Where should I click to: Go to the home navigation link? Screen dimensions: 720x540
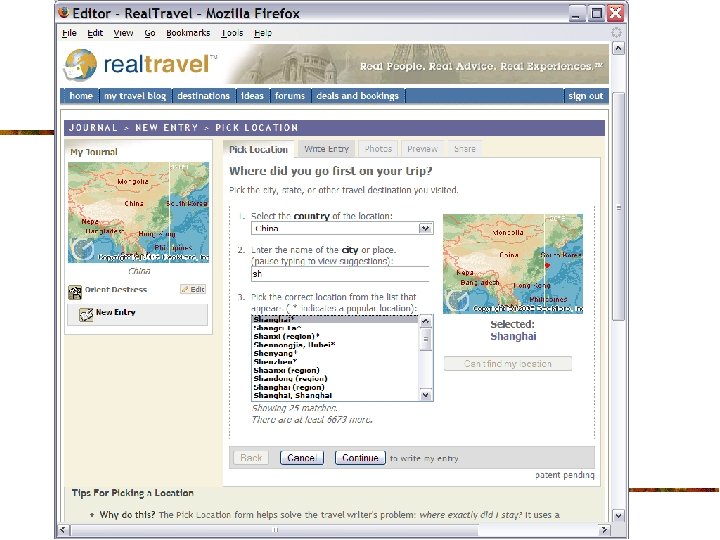pyautogui.click(x=81, y=96)
